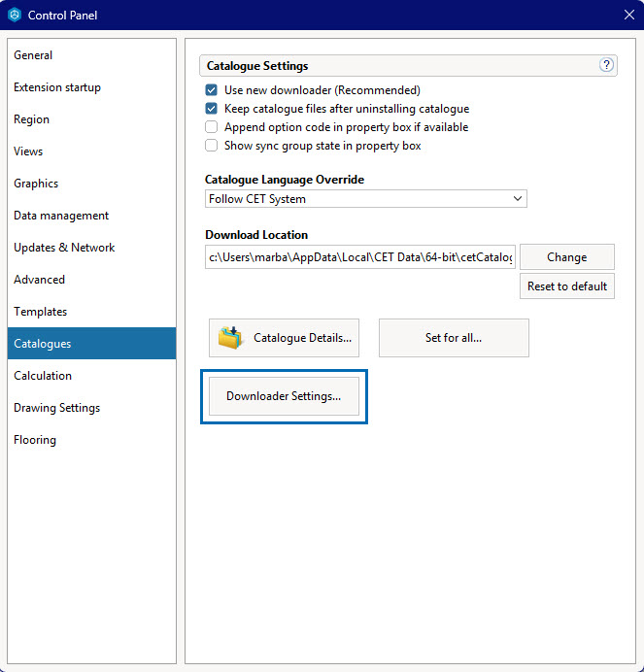This screenshot has height=672, width=644.
Task: Open Calculation settings
Action: (91, 376)
